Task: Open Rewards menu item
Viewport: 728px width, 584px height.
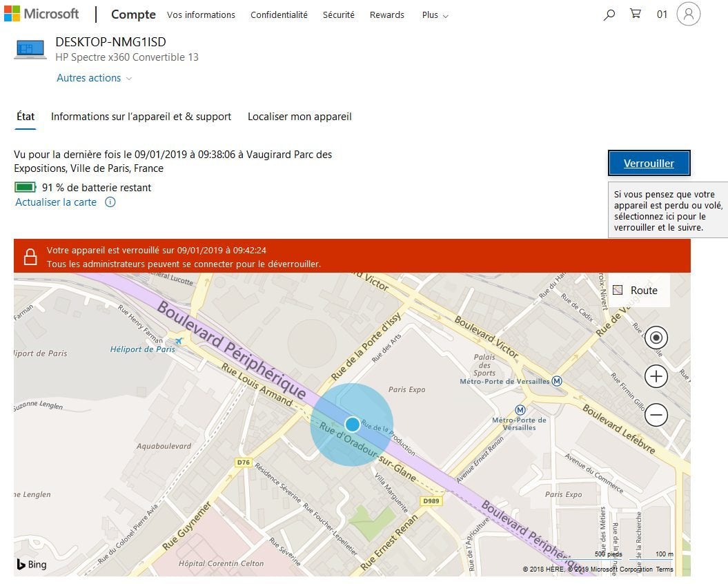Action: (386, 15)
